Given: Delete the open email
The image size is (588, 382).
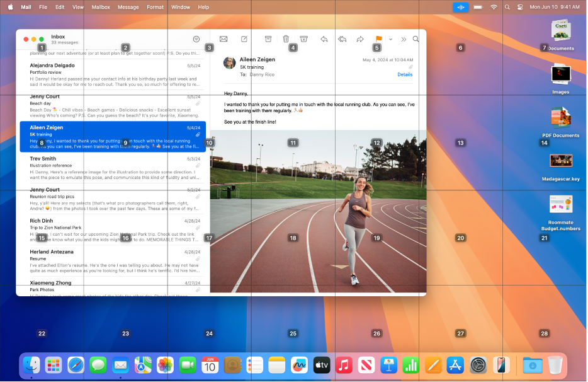Looking at the screenshot, I should click(286, 38).
